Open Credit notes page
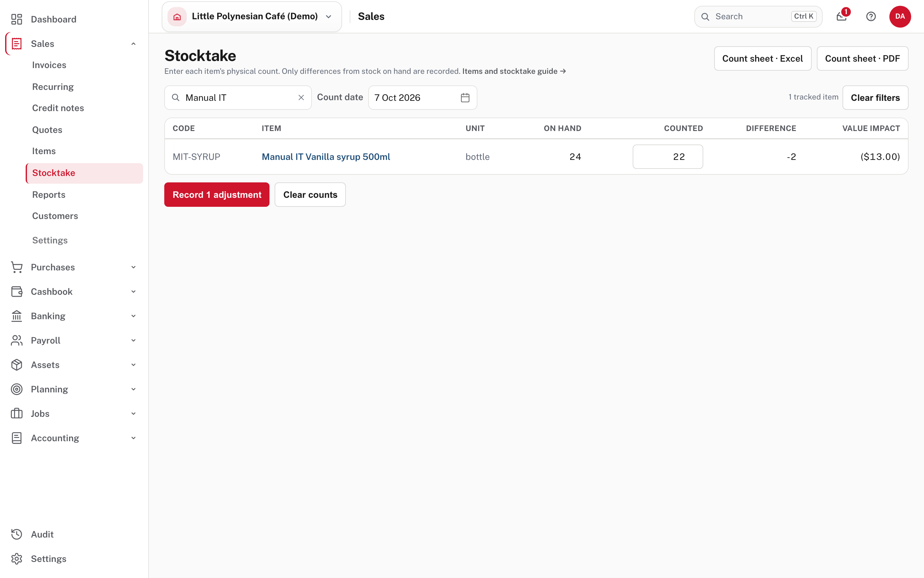Screen dimensions: 924x578 click(x=58, y=108)
